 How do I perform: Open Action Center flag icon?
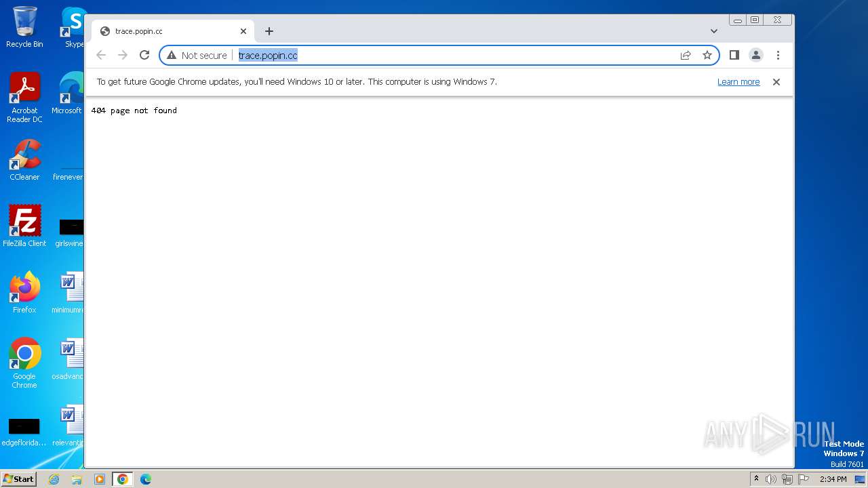804,479
